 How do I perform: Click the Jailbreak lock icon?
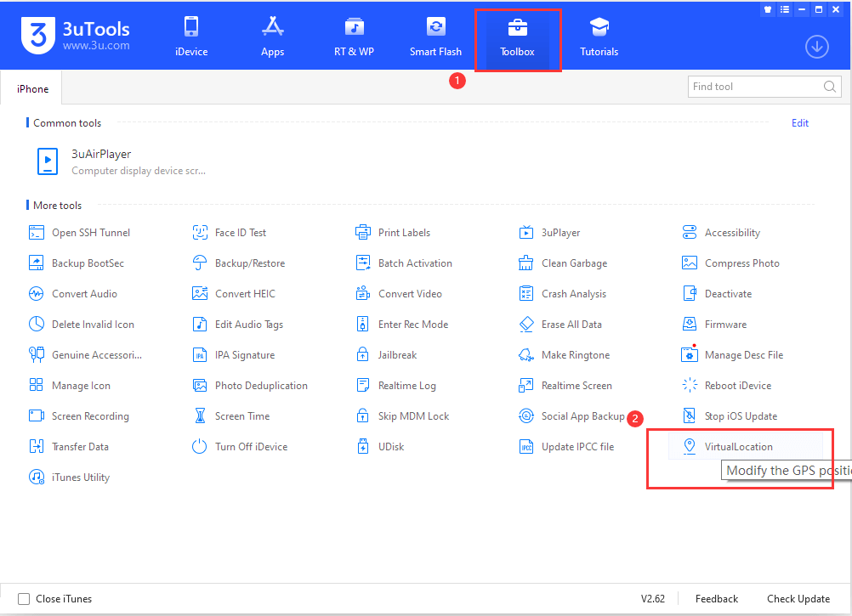coord(363,355)
